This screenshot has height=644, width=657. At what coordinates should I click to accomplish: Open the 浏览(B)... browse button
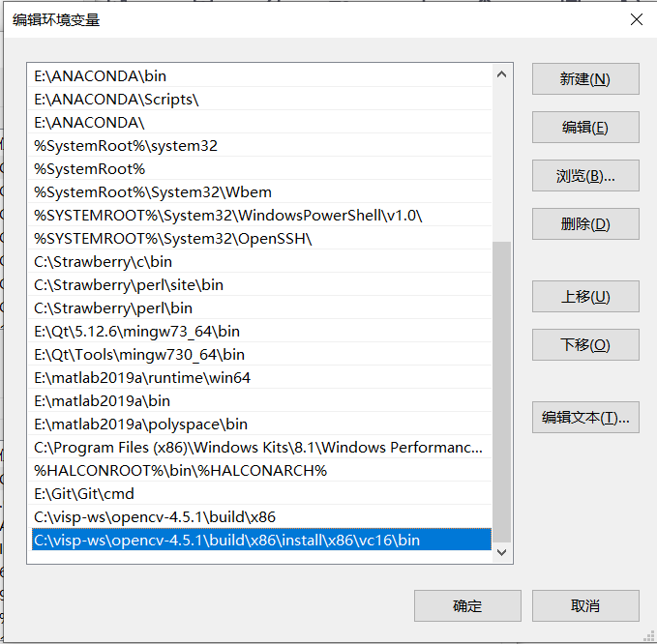[585, 175]
